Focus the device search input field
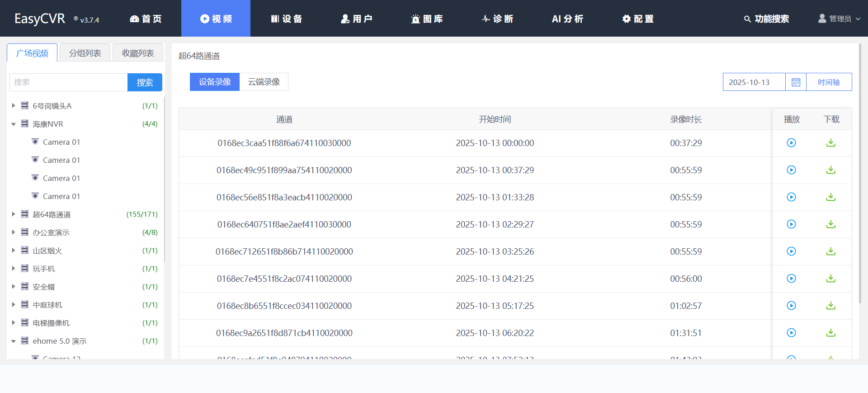868x393 pixels. tap(68, 82)
